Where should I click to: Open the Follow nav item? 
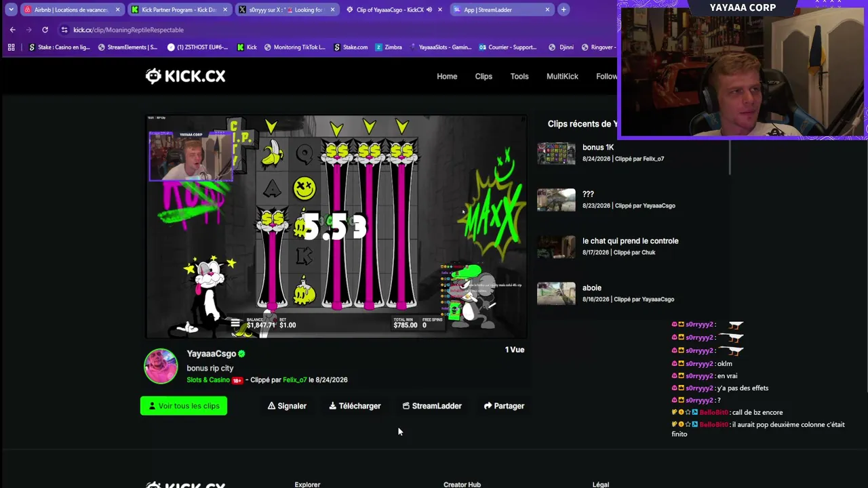coord(606,77)
